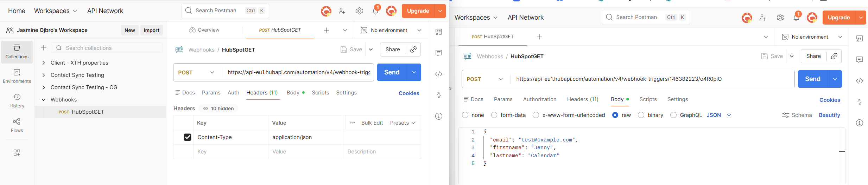
Task: Click the Search collections field
Action: coord(107,48)
